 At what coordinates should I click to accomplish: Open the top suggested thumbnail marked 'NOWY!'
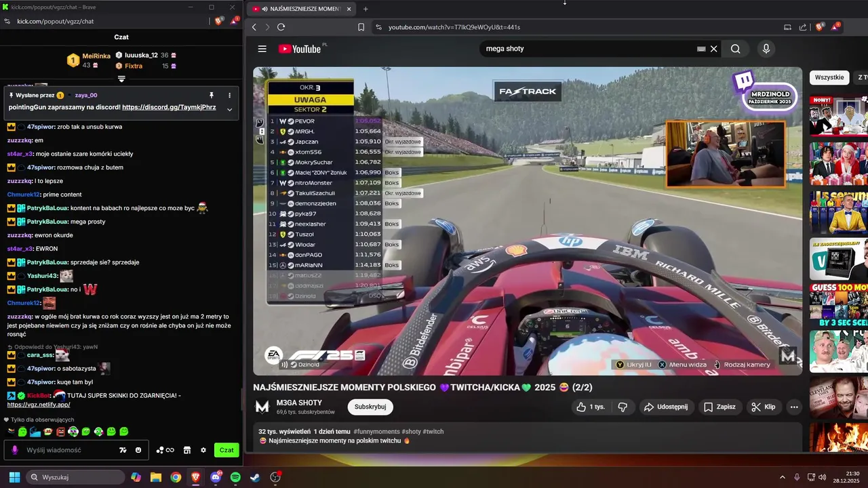839,116
